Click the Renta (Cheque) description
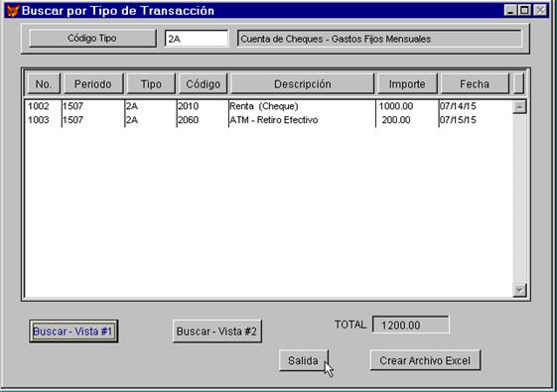Image resolution: width=557 pixels, height=392 pixels. pos(264,106)
